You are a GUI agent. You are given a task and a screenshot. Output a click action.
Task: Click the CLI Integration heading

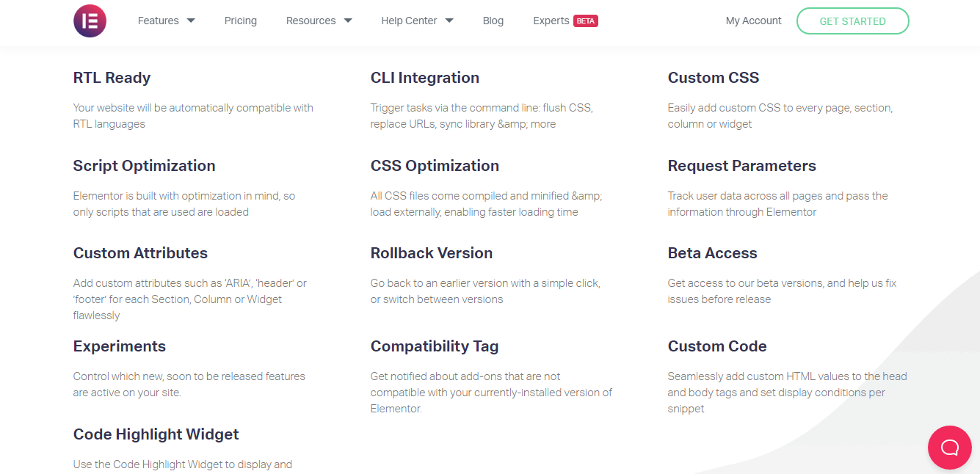point(424,78)
